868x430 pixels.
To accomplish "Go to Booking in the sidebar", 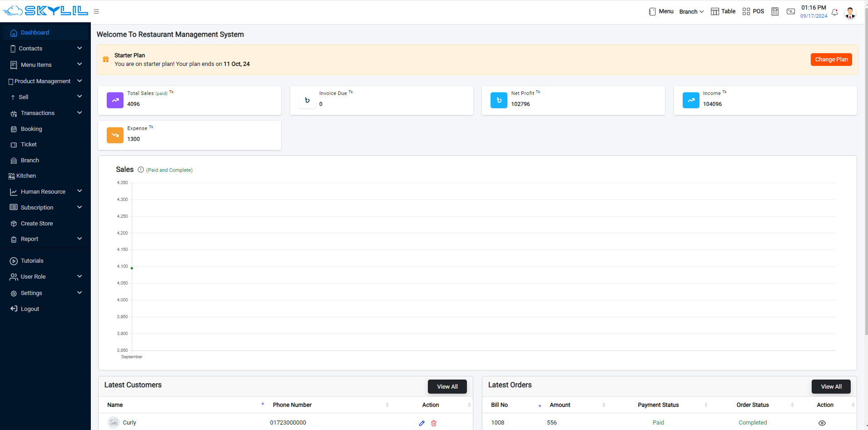I will point(31,129).
